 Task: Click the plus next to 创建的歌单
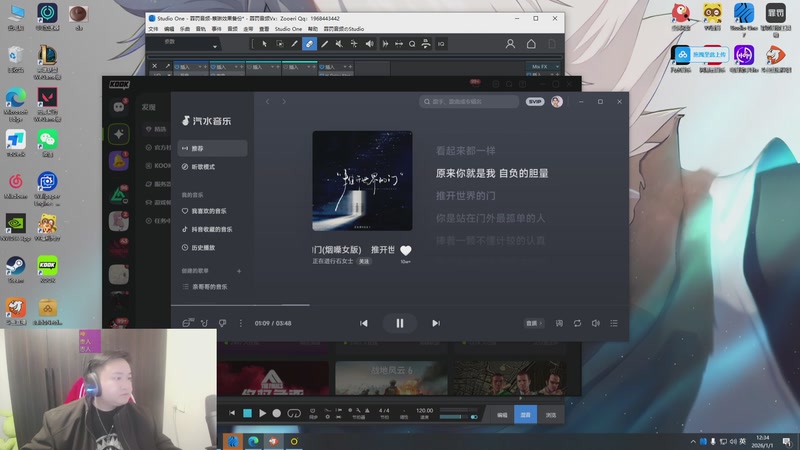tap(239, 271)
